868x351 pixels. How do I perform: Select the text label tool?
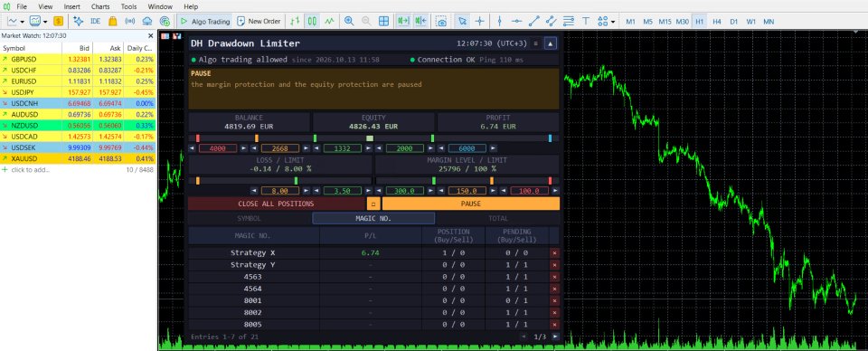tap(585, 21)
